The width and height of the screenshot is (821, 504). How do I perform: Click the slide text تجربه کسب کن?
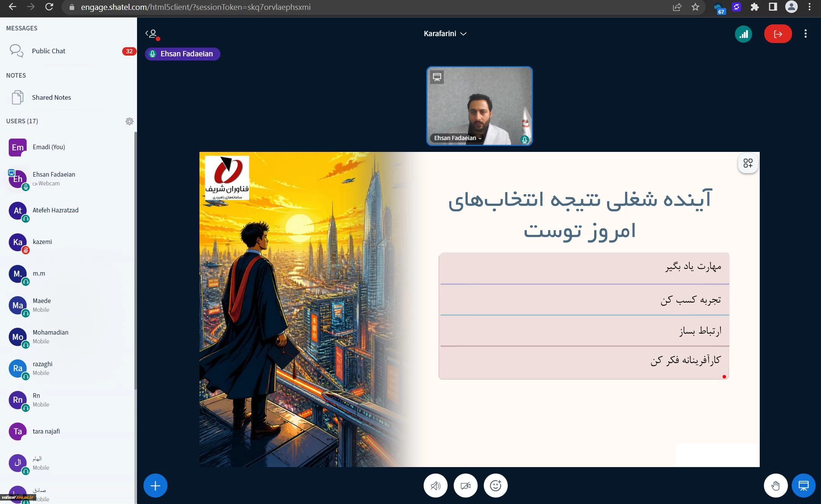(691, 300)
